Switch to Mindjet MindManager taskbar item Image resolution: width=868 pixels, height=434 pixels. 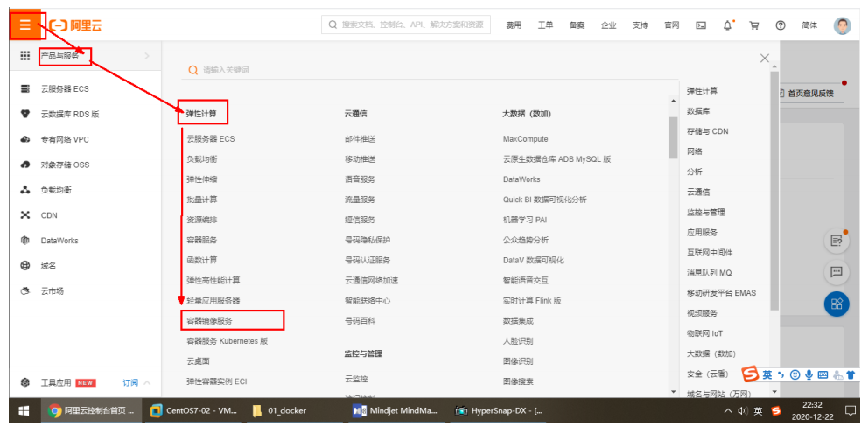(396, 411)
